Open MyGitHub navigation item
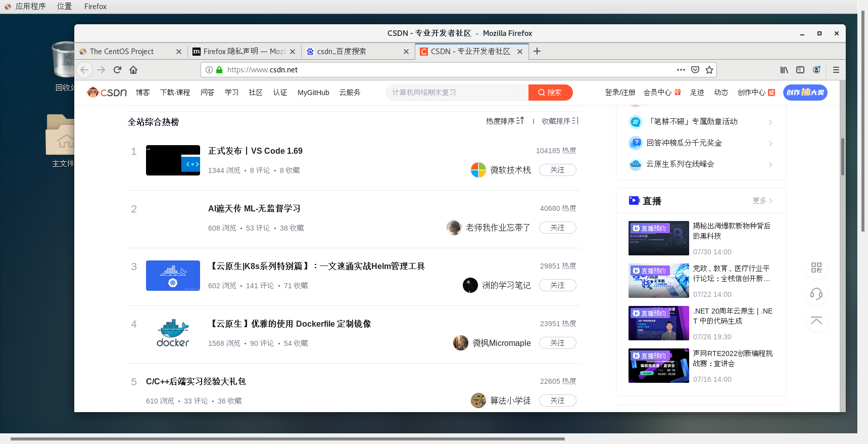 coord(313,93)
